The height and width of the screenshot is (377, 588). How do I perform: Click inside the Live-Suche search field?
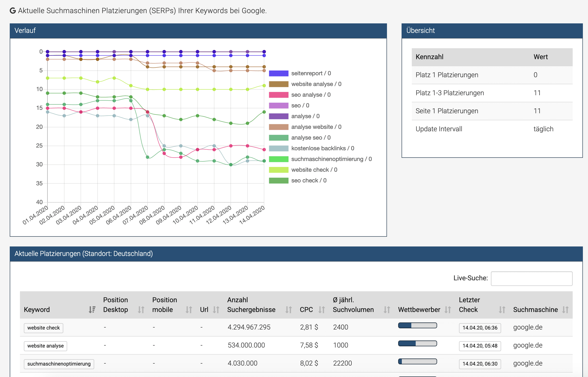(531, 278)
